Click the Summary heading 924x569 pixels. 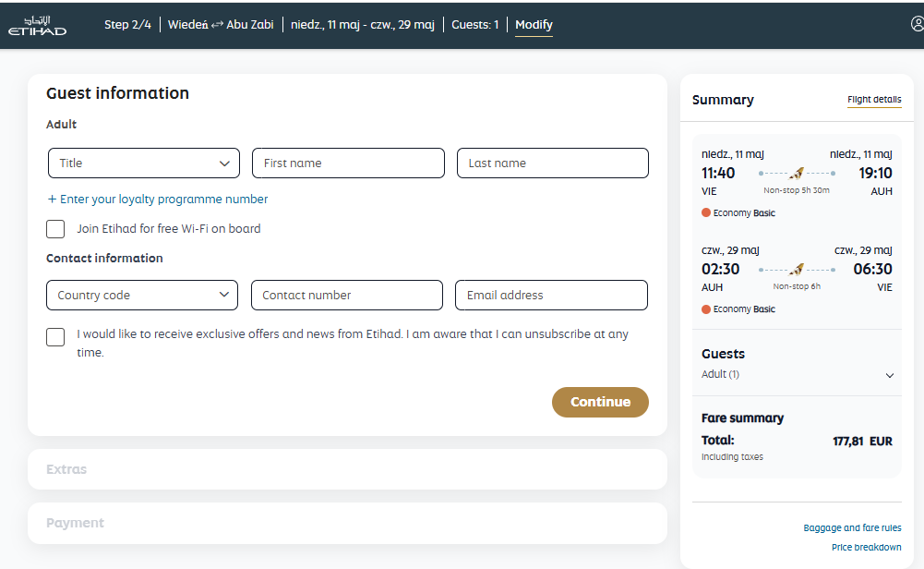[723, 100]
